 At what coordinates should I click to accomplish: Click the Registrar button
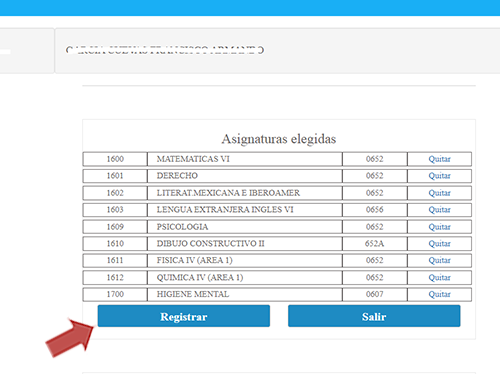[x=184, y=316]
